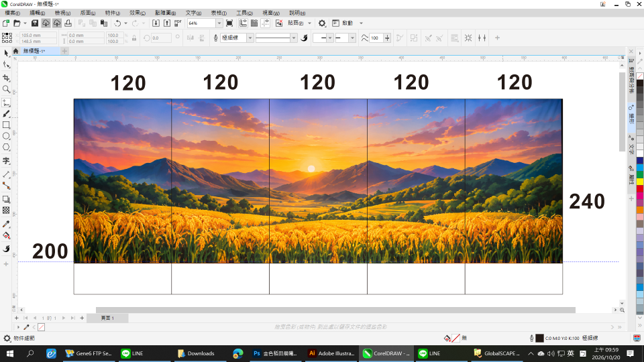
Task: Select the Text tool (字)
Action: coord(6,161)
